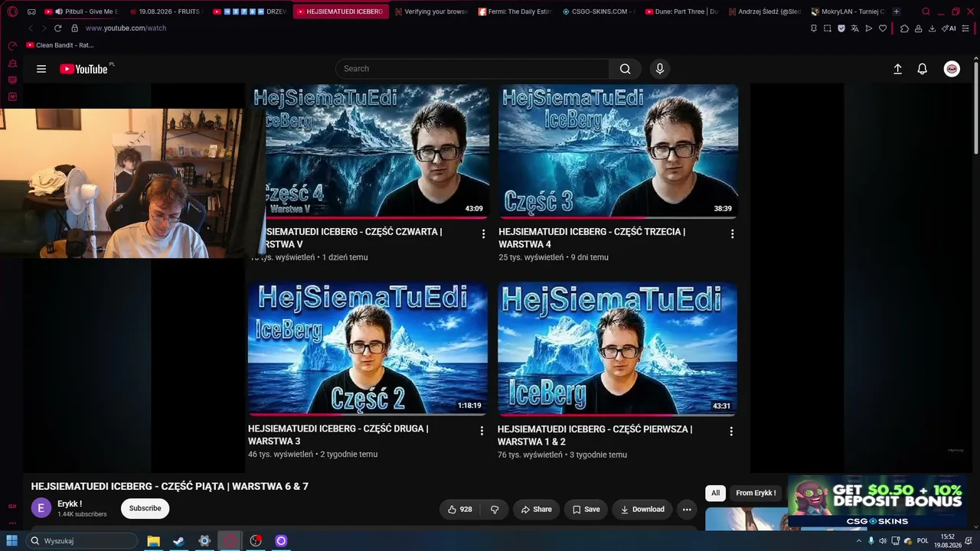Screen dimensions: 980x551
Task: Open the more options menu for CZĘŚĆ PIERWSZA video
Action: click(731, 431)
